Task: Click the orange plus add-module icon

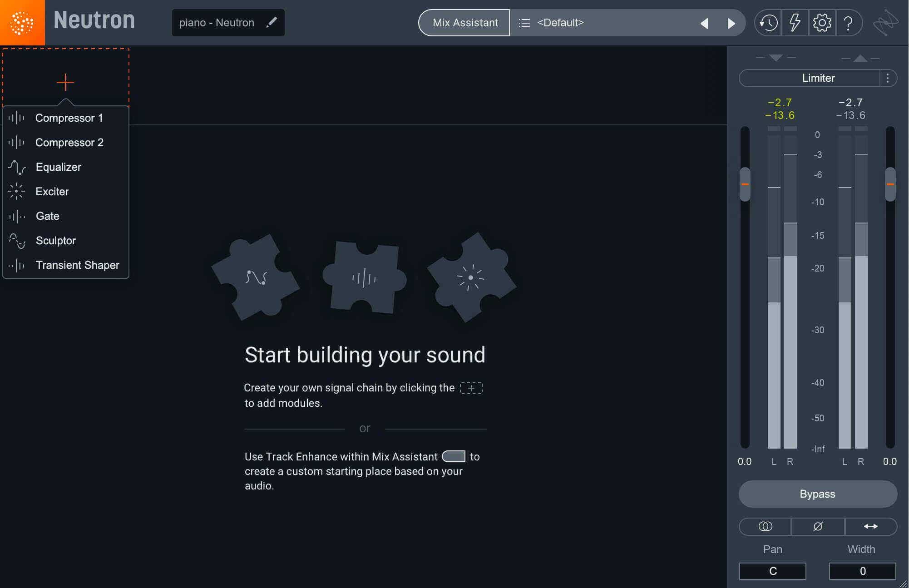Action: coord(65,82)
